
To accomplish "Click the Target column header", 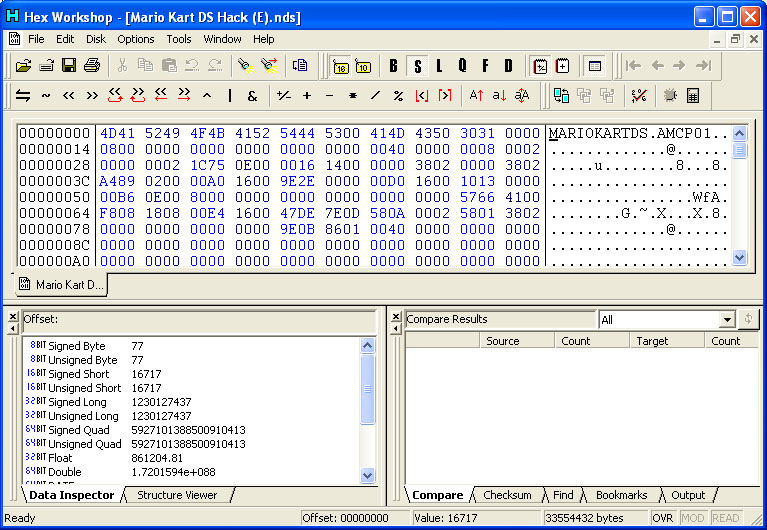I will pyautogui.click(x=667, y=341).
